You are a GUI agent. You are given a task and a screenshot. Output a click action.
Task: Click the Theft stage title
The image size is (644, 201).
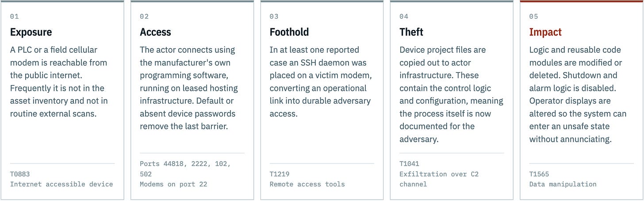click(x=411, y=32)
